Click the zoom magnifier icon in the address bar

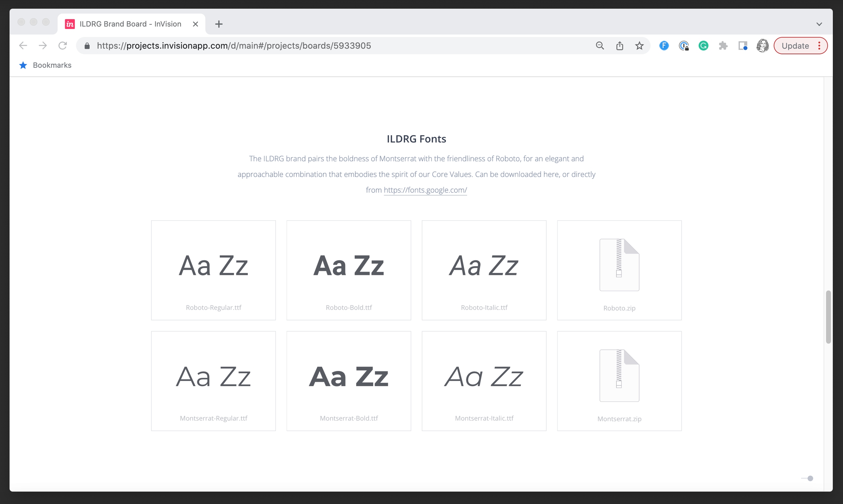pos(600,46)
